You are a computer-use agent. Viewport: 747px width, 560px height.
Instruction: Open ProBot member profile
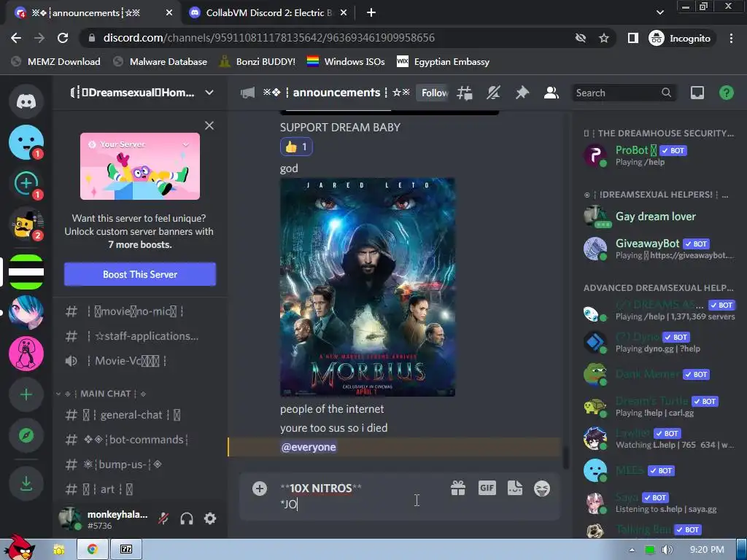[659, 155]
